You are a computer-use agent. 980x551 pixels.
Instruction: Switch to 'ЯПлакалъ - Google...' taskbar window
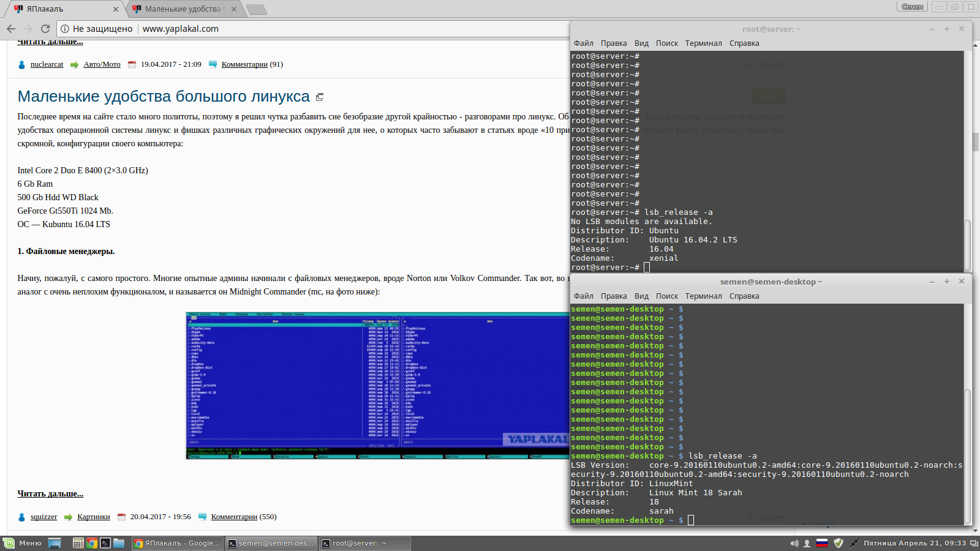tap(178, 543)
